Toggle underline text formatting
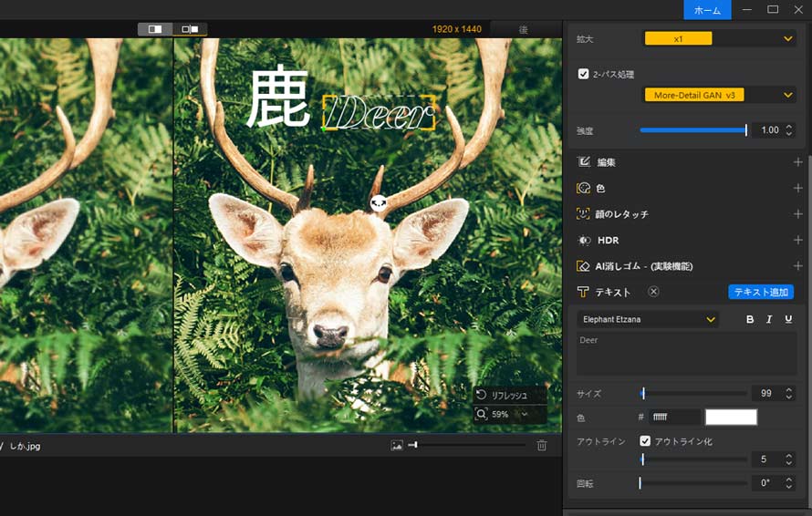This screenshot has width=812, height=516. click(x=788, y=319)
